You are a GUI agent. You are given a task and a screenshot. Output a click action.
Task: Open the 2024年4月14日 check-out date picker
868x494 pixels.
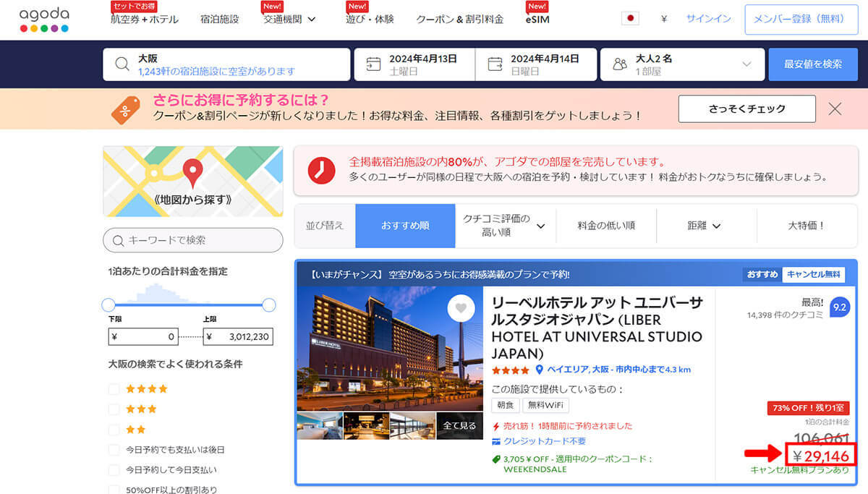point(536,64)
